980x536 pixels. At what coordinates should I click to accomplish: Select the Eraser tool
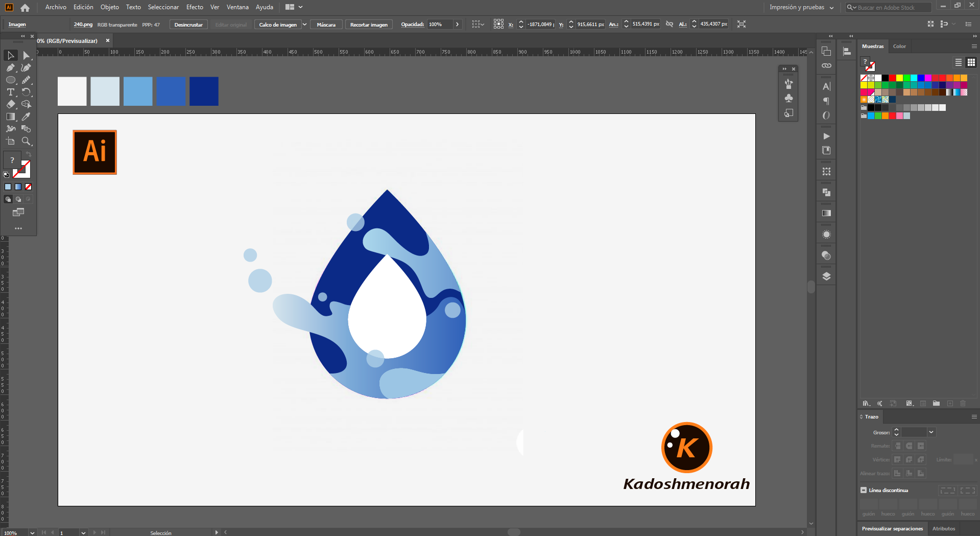11,104
